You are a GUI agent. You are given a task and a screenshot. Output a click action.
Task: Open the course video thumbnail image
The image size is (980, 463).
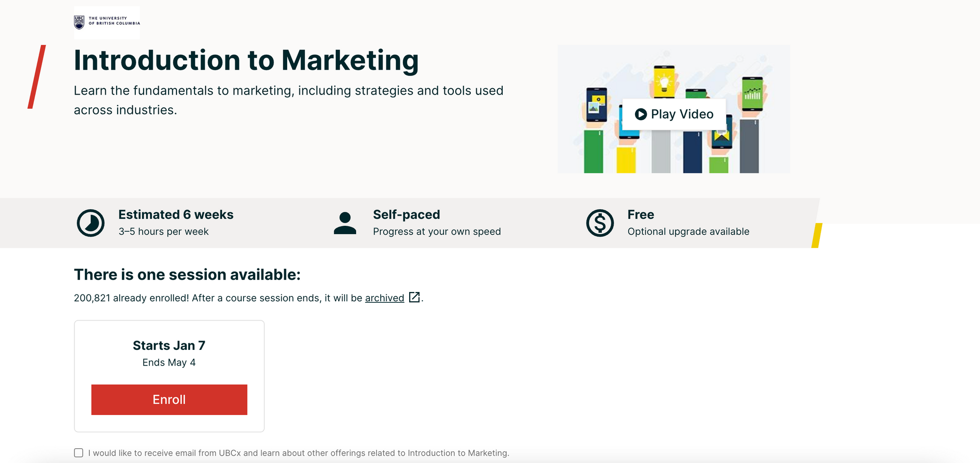click(673, 109)
